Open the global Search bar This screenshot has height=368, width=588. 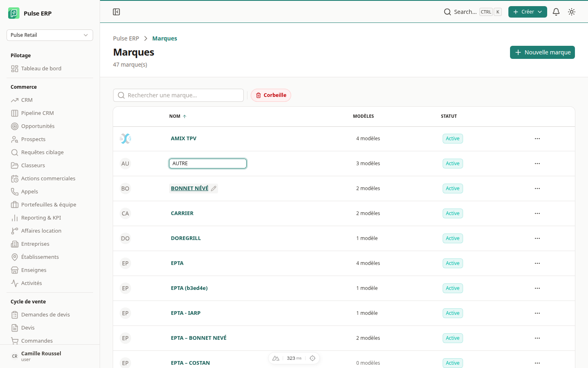coord(472,12)
